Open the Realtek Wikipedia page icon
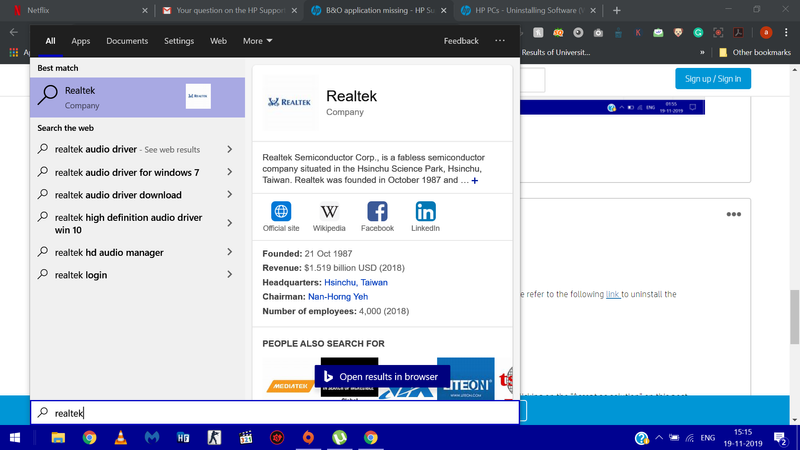 pos(329,212)
